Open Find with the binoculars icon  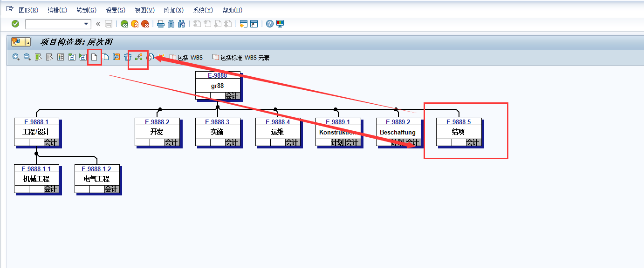[x=171, y=24]
